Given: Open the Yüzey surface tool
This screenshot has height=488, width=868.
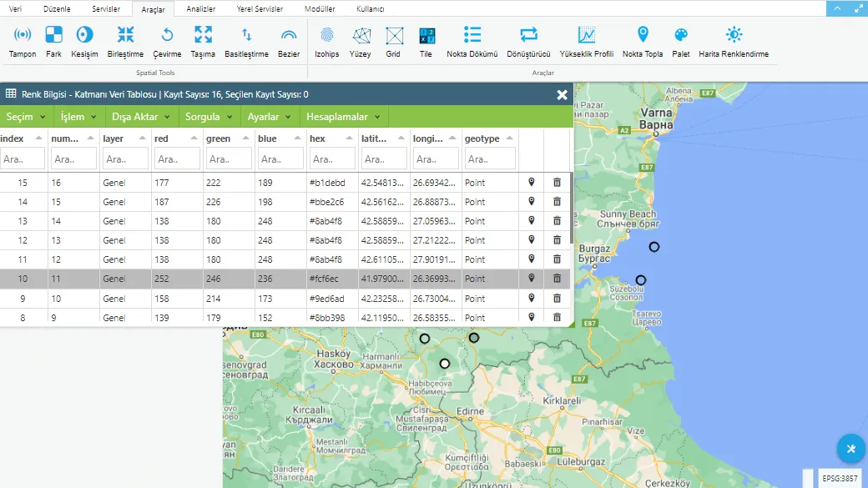Looking at the screenshot, I should pyautogui.click(x=361, y=42).
